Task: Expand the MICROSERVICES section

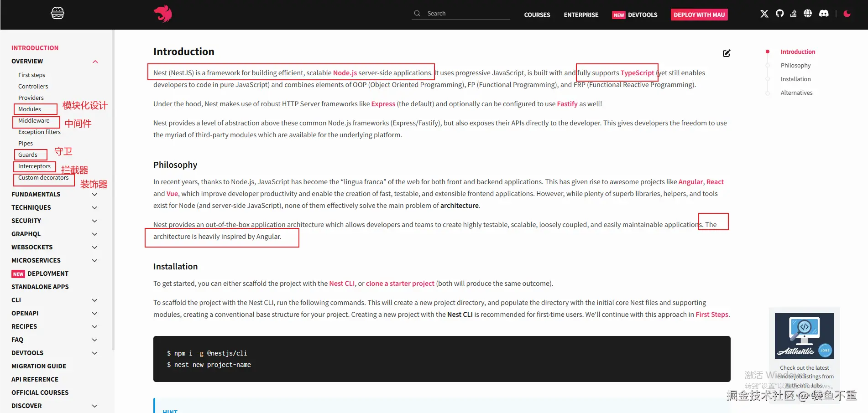Action: point(94,261)
